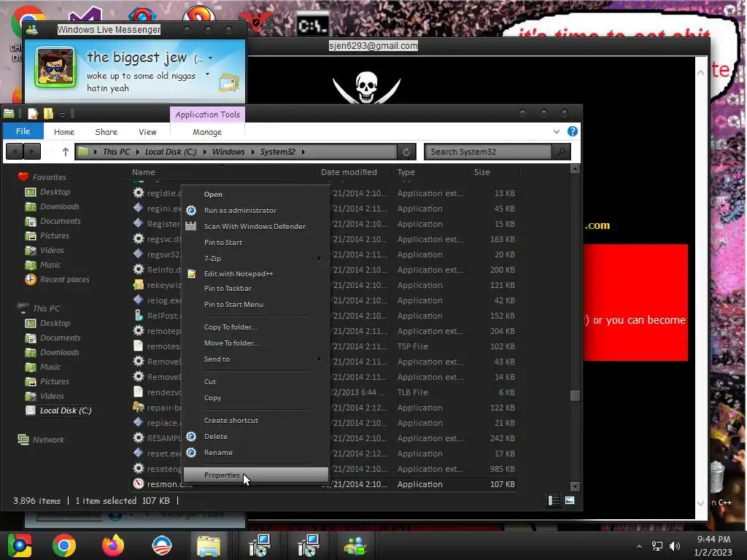Switch to details view icon
The height and width of the screenshot is (560, 747).
click(554, 500)
